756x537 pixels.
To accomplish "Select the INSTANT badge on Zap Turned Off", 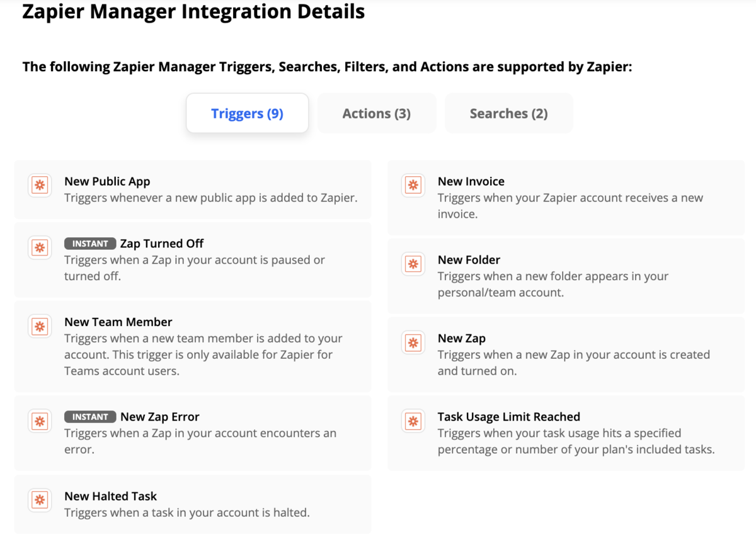I will click(x=90, y=244).
